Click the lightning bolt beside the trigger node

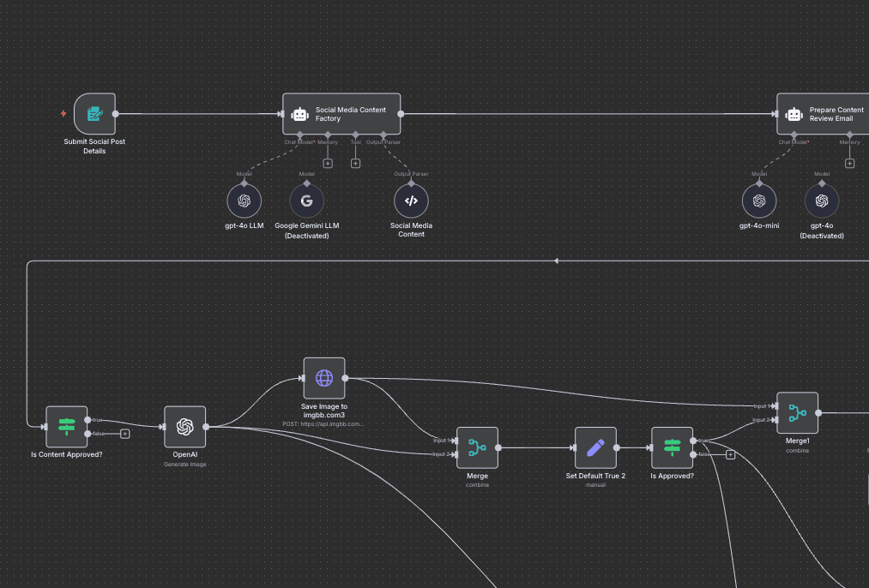click(62, 112)
